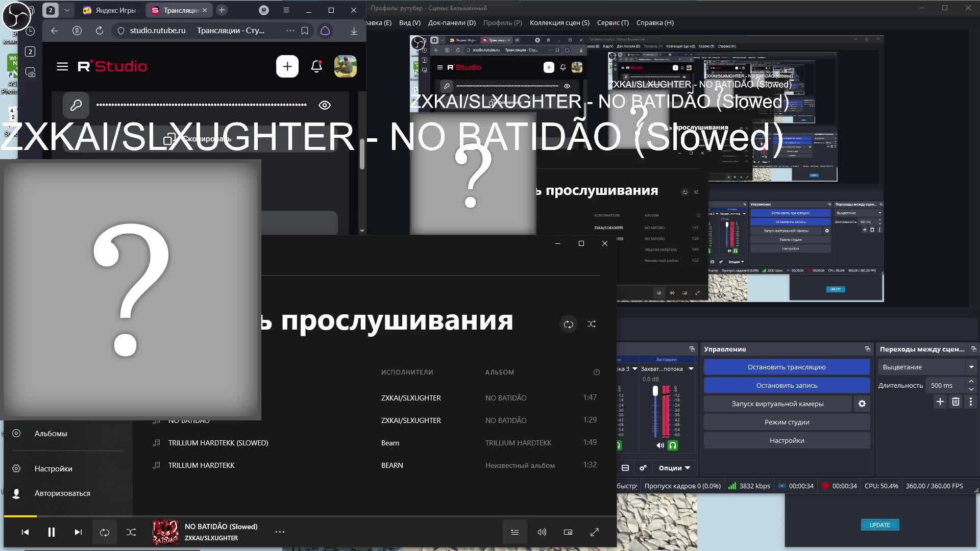Click the stream key icon in R Studio

(76, 105)
